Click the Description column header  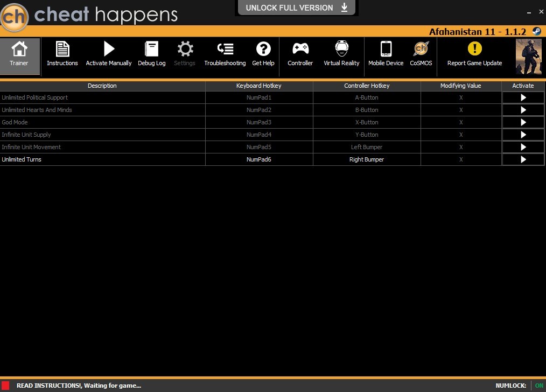pyautogui.click(x=102, y=86)
